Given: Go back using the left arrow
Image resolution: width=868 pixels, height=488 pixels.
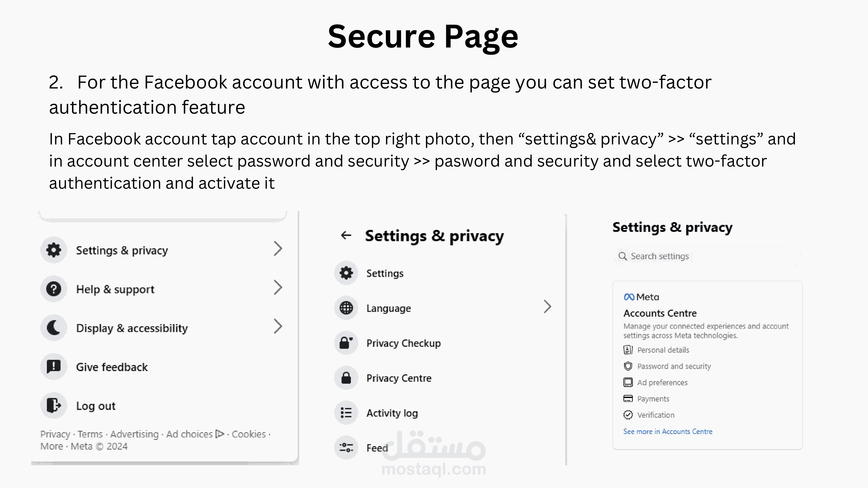Looking at the screenshot, I should coord(346,235).
